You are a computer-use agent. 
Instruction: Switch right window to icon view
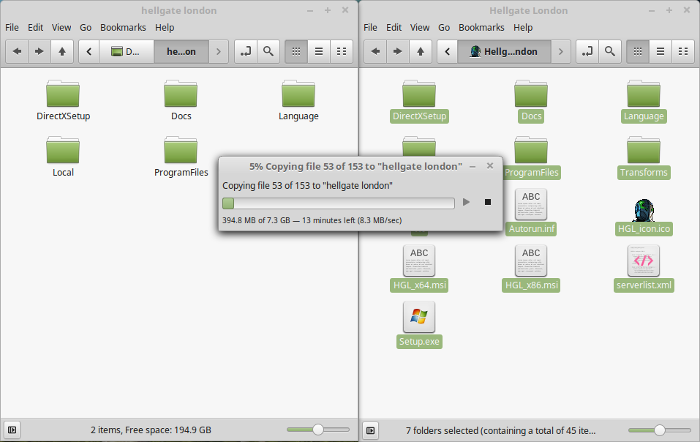coord(638,51)
